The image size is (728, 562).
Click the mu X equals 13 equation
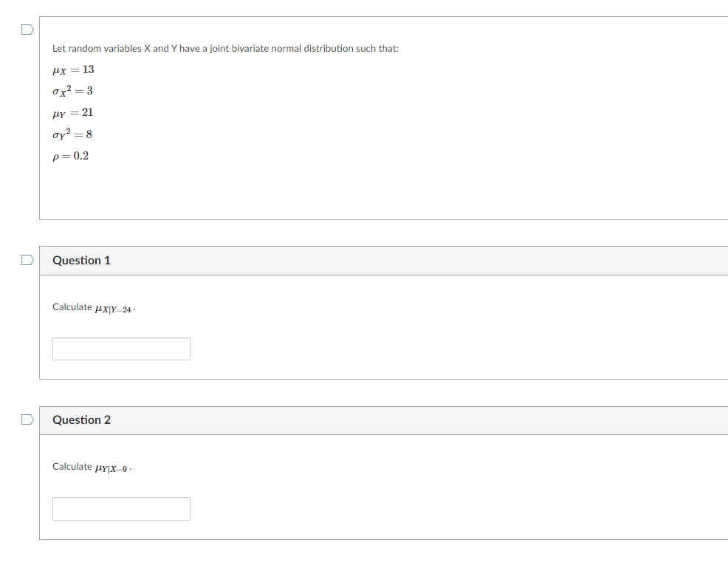point(72,69)
